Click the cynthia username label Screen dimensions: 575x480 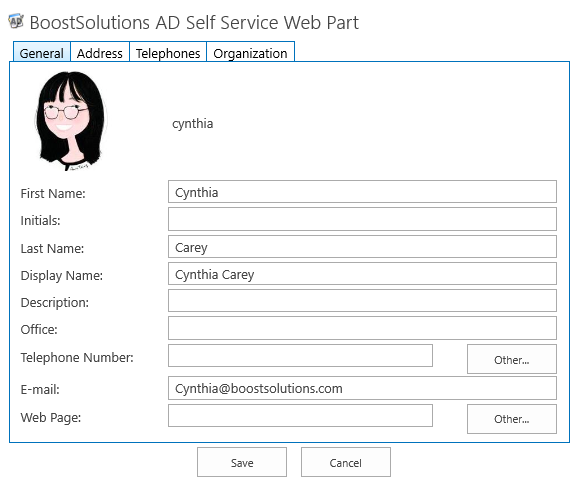(193, 124)
